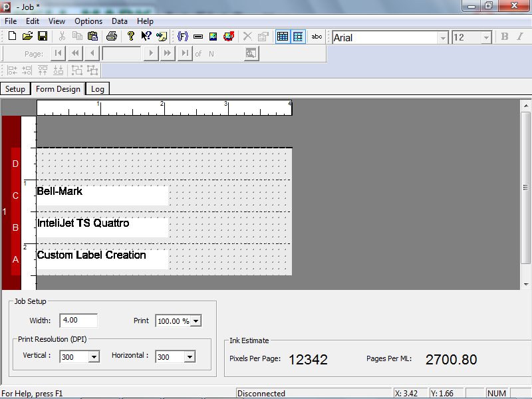Jump to the last page

coord(185,53)
